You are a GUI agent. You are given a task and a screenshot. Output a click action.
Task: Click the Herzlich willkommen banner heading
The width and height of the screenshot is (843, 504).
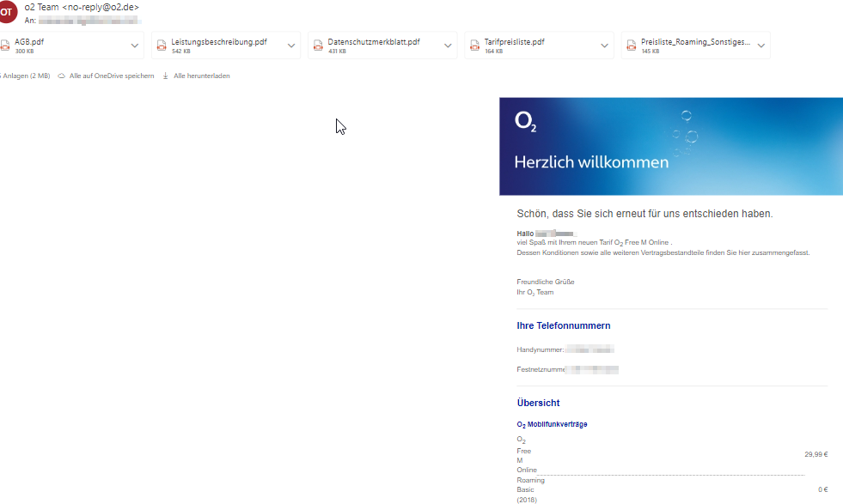[x=591, y=161]
